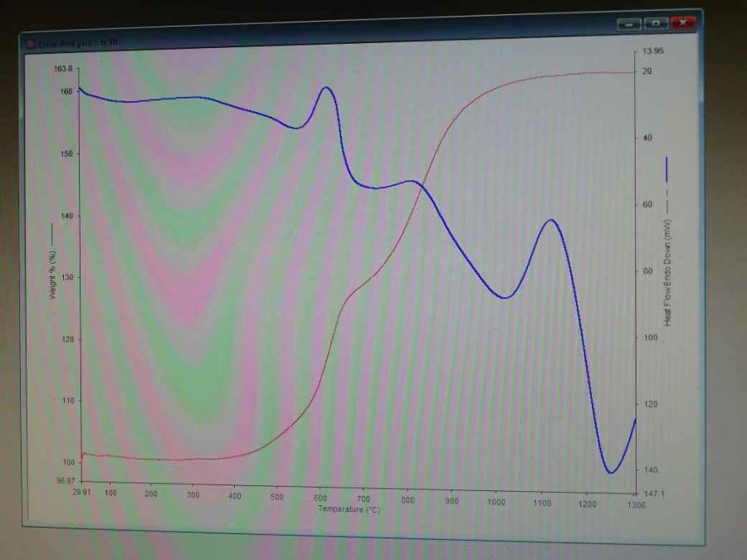
Task: Click the blue heat flow legend line
Action: click(x=666, y=169)
